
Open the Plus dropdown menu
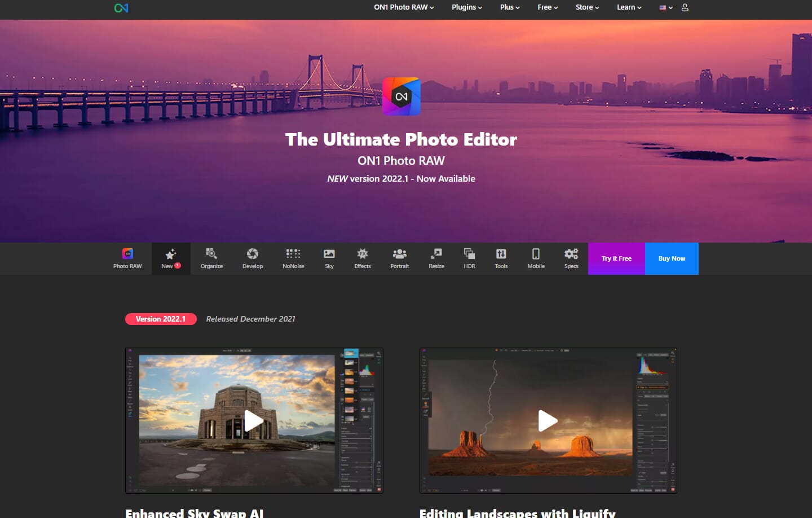[x=510, y=7]
